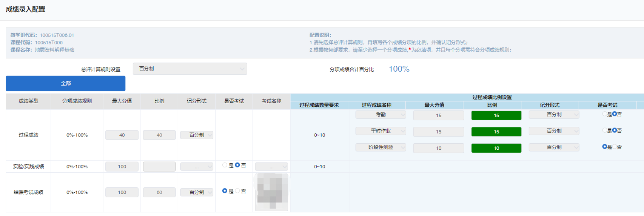Open 记分形式 dropdown in 实验/实践成绩 row

[x=197, y=167]
